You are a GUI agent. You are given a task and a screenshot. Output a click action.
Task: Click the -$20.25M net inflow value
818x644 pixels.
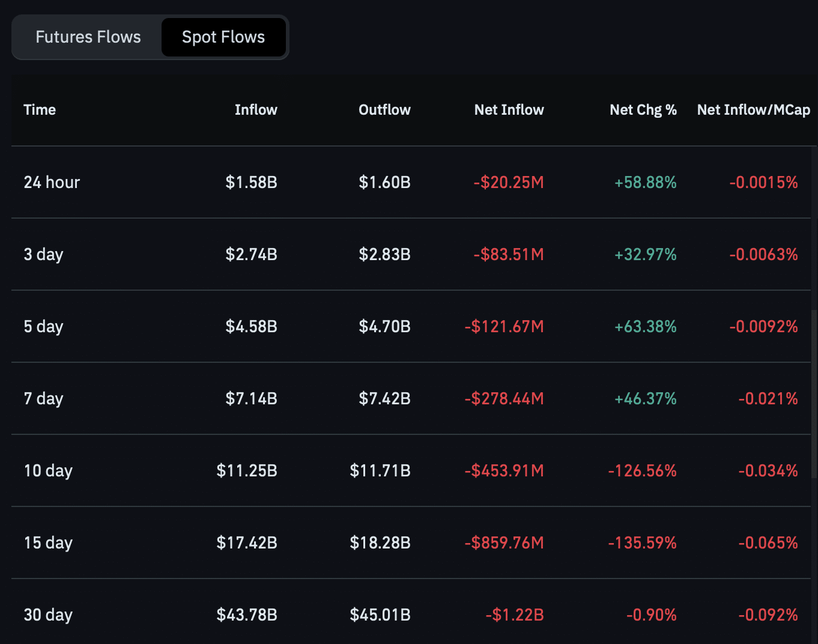click(509, 182)
